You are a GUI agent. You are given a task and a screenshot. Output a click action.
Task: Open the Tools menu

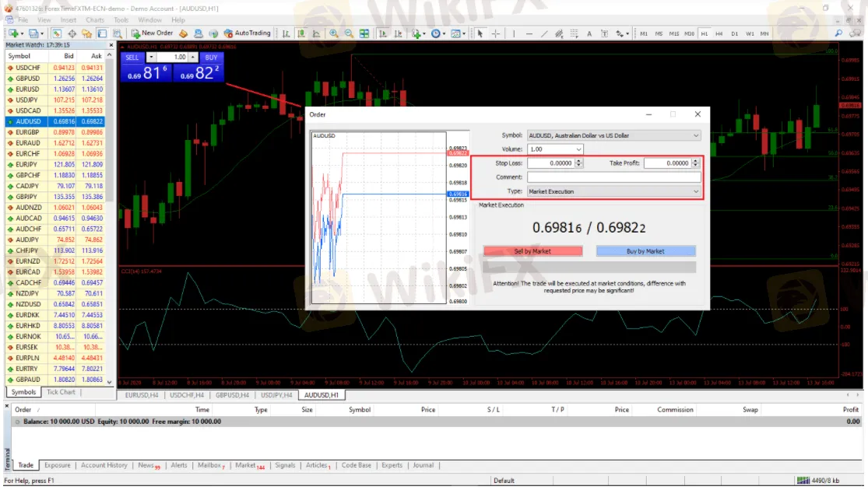tap(121, 20)
